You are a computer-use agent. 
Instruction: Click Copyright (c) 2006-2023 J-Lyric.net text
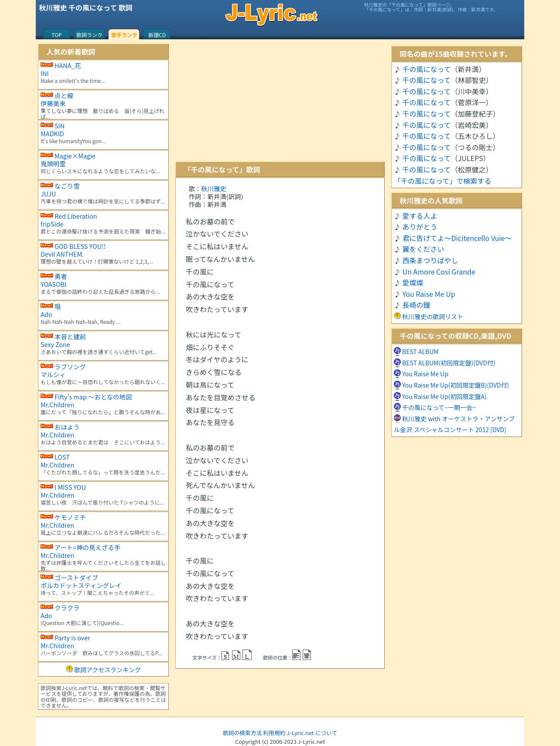pos(280,742)
